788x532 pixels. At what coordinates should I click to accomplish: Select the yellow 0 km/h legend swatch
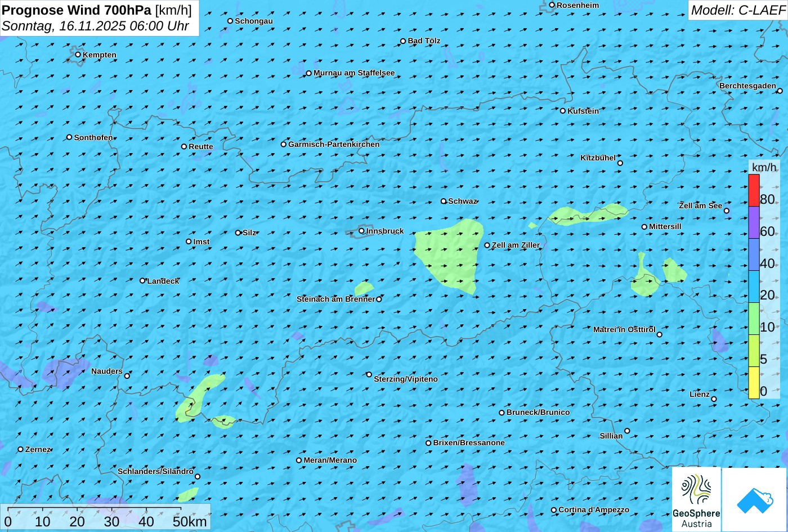[754, 383]
